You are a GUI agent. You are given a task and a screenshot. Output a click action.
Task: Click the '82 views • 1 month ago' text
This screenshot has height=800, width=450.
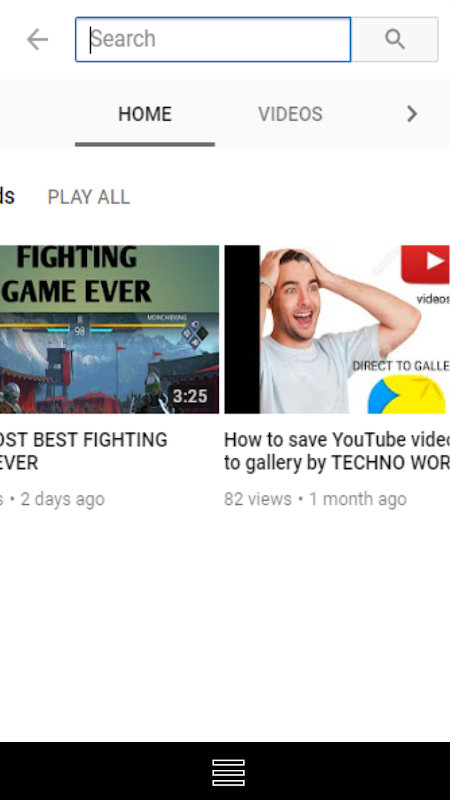click(315, 499)
